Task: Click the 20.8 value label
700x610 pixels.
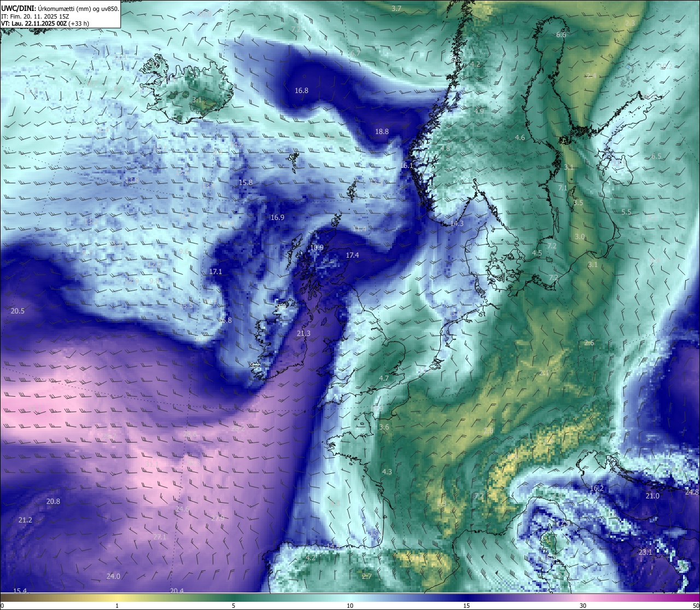Action: pos(53,501)
